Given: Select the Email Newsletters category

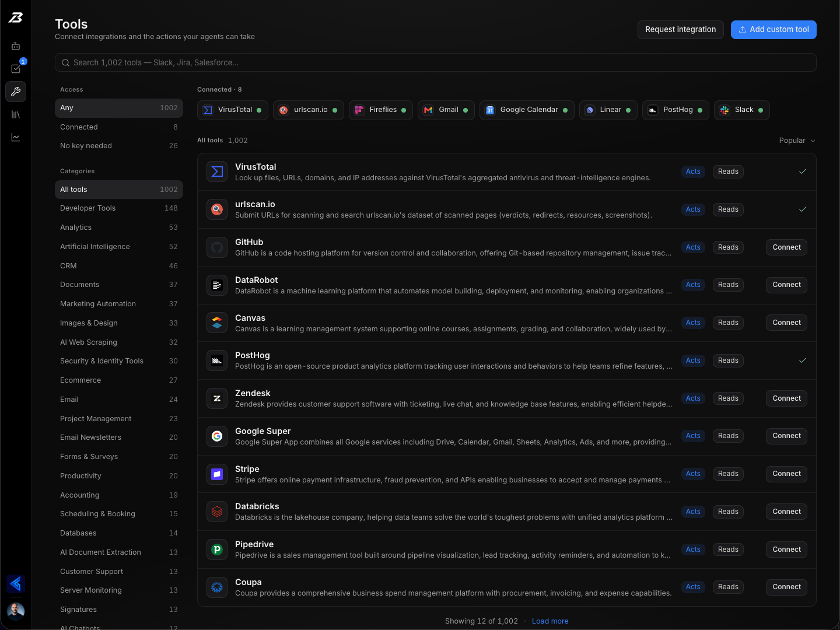Looking at the screenshot, I should [x=119, y=437].
